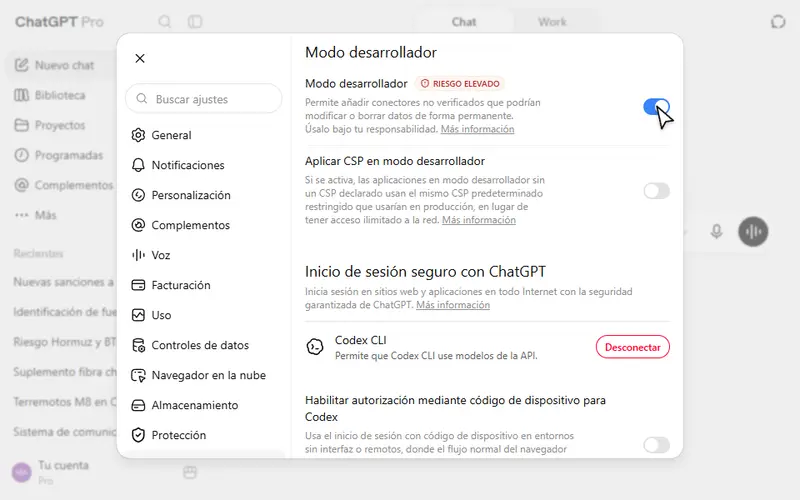Click the Codex CLI app icon

click(315, 347)
